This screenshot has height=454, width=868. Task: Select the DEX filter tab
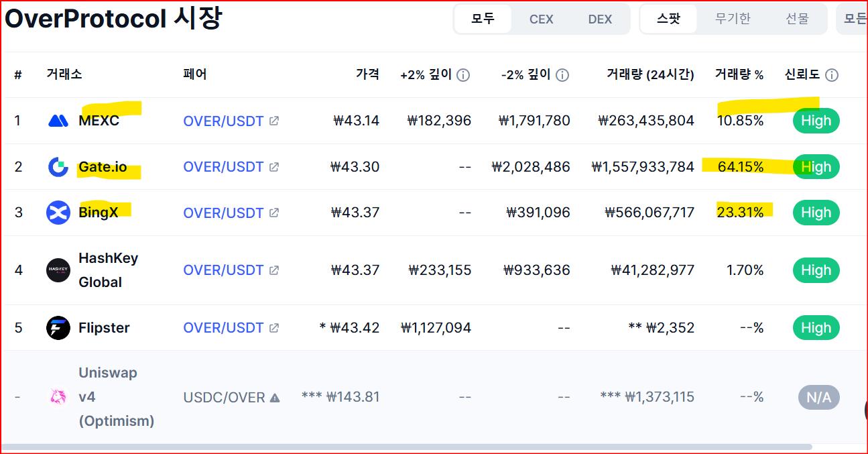[600, 19]
